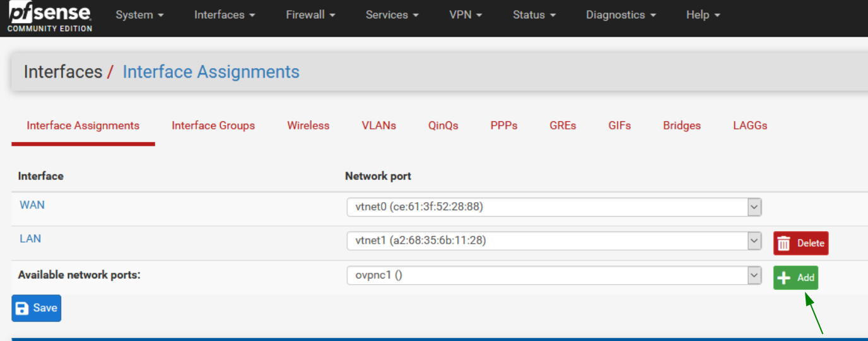Open the VPN menu
Screen dimensions: 868x341
466,15
